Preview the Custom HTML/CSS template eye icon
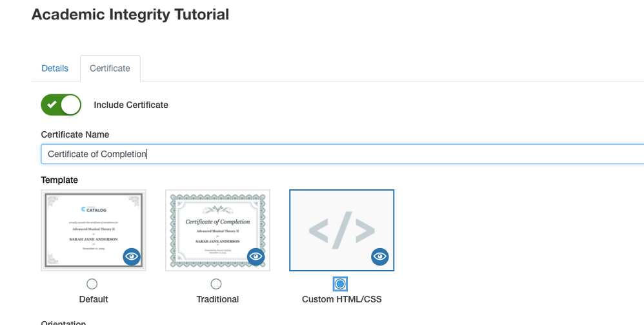The height and width of the screenshot is (325, 644). pos(380,257)
